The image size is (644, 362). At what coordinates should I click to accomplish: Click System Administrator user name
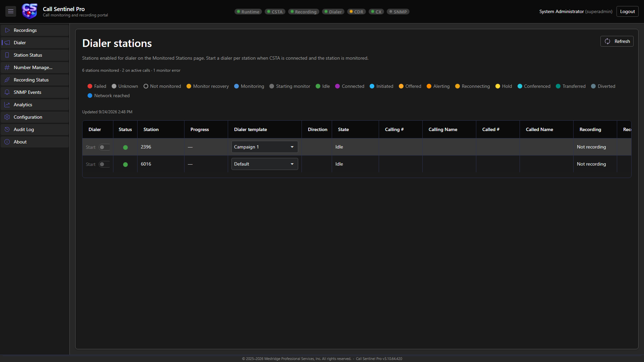click(x=561, y=11)
